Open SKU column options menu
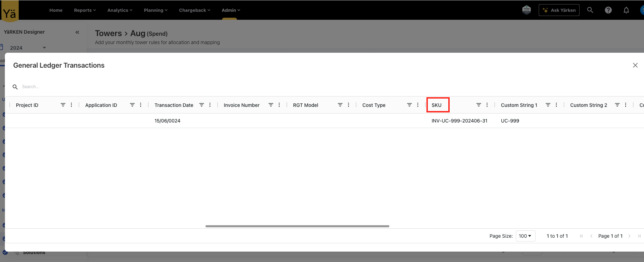Image resolution: width=644 pixels, height=262 pixels. pyautogui.click(x=487, y=105)
